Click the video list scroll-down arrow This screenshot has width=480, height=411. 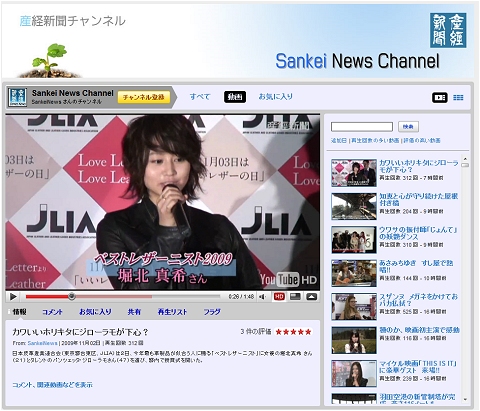pyautogui.click(x=465, y=399)
